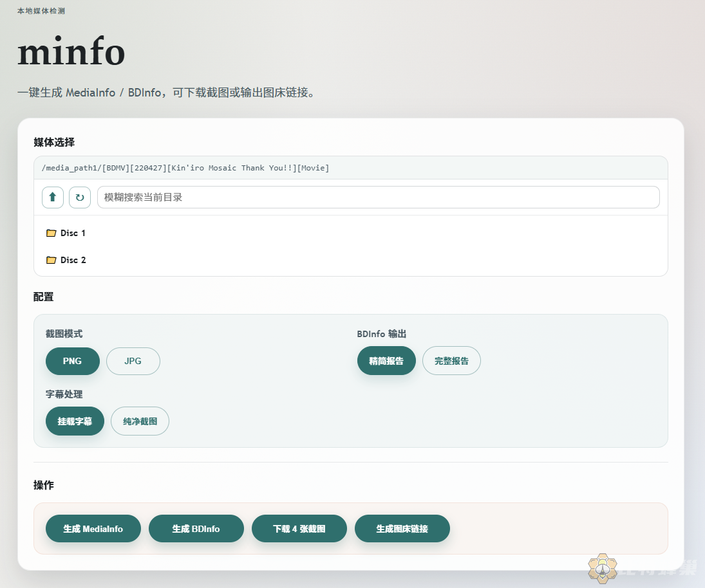Click the BDInfo 输出 label
Viewport: 705px width, 588px height.
pyautogui.click(x=382, y=334)
